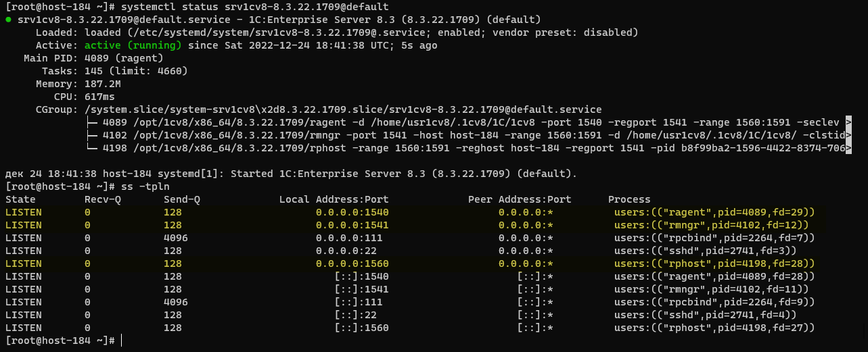Click the "Local Address:Port" column header
This screenshot has height=352, width=868.
(334, 199)
